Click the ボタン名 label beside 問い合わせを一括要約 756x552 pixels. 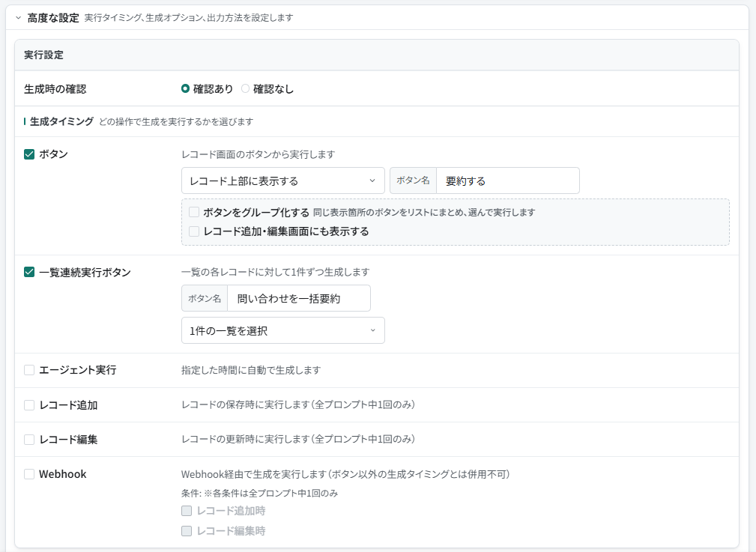click(205, 298)
